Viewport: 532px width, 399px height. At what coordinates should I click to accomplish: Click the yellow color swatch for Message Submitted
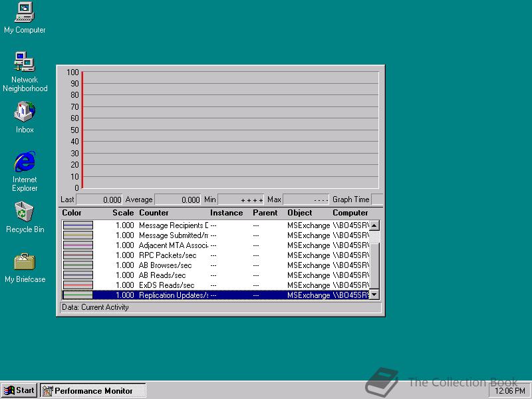click(x=78, y=235)
